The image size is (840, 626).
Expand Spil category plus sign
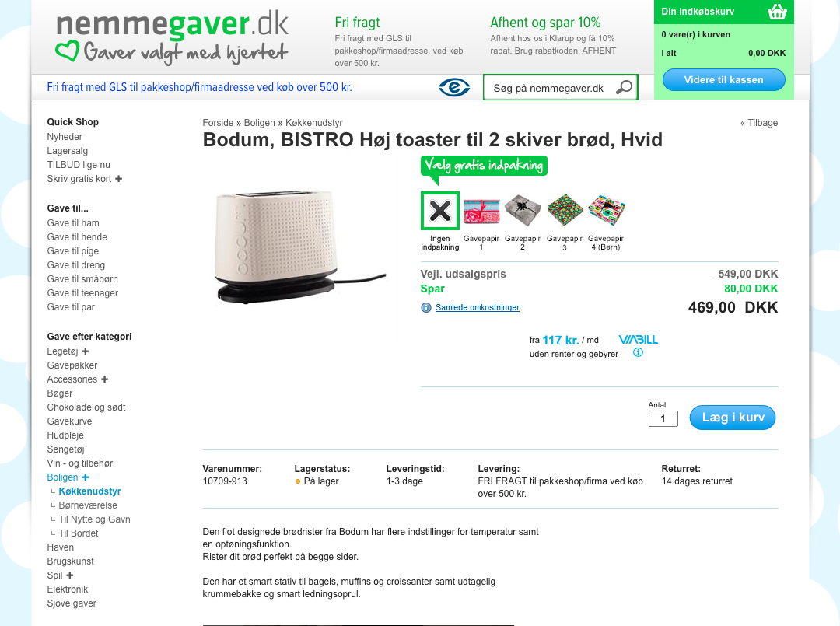(70, 575)
